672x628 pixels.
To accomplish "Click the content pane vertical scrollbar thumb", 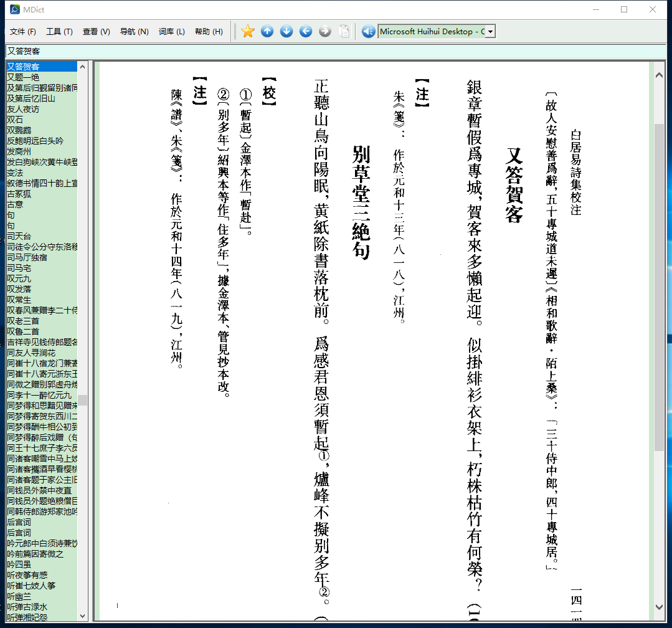I will point(659,287).
